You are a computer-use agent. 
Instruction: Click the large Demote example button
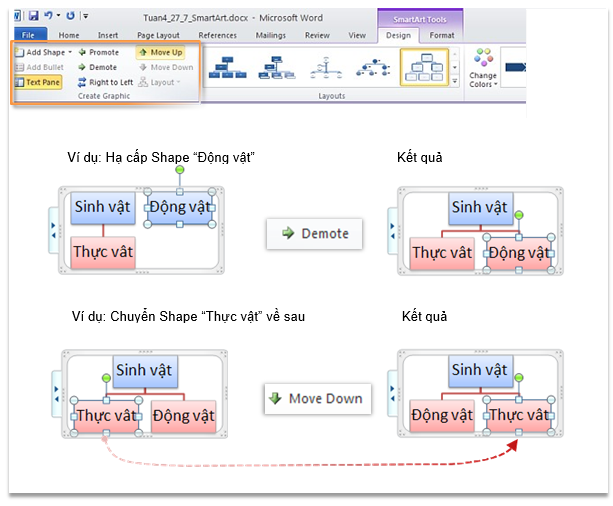point(315,233)
